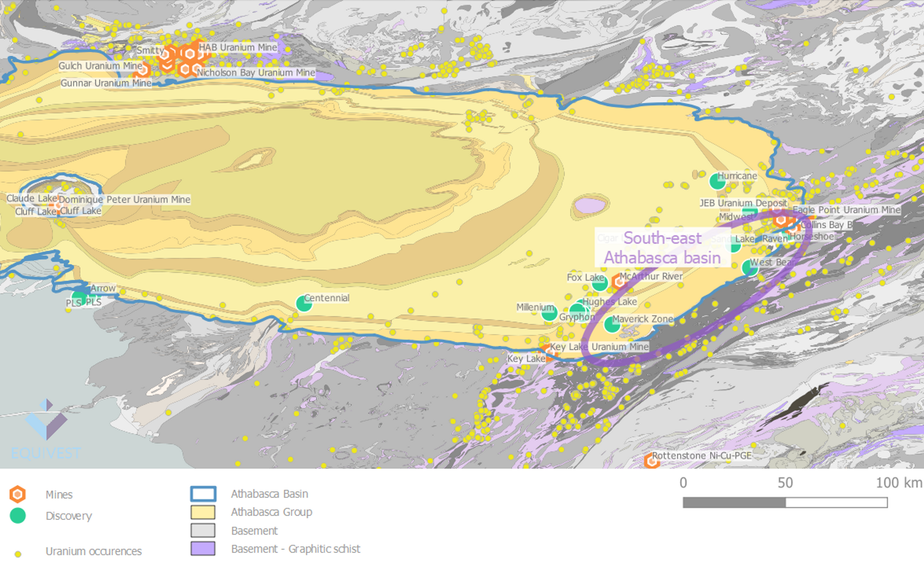Click the 'Gryphon' label
The width and height of the screenshot is (924, 566).
[x=577, y=317]
